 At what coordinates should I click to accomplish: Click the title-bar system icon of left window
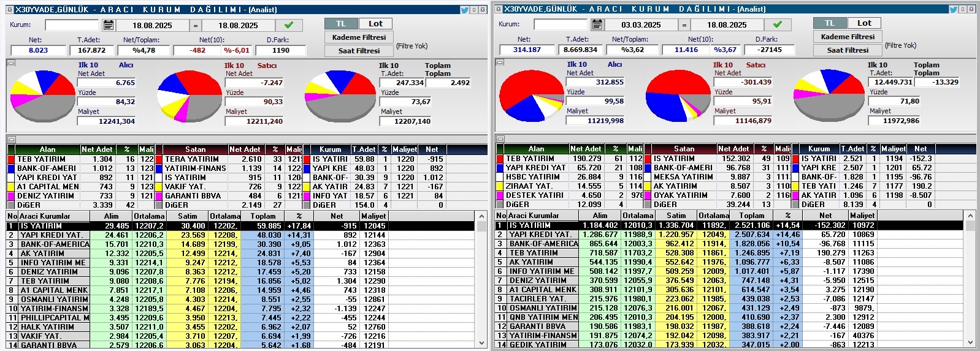coord(10,10)
